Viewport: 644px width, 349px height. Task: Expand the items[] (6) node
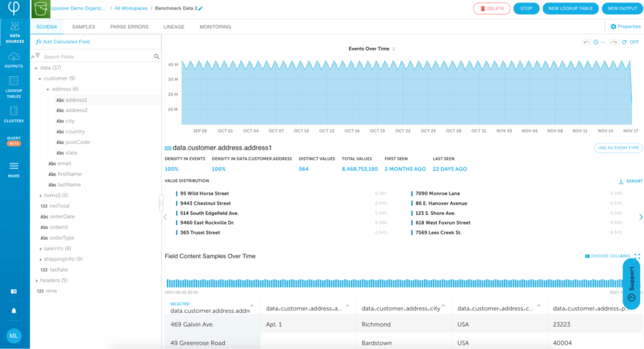click(x=40, y=196)
